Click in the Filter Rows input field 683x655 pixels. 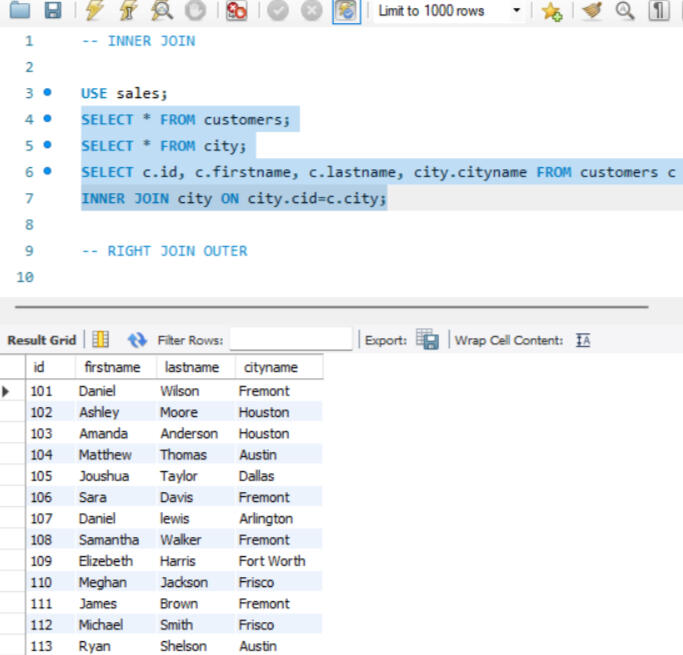coord(291,340)
